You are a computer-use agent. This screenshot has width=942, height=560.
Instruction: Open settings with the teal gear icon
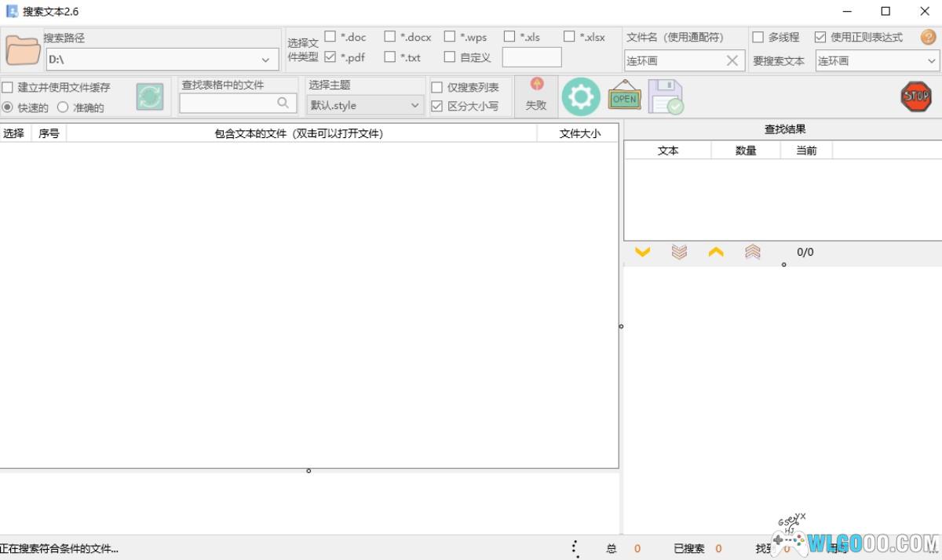[581, 97]
